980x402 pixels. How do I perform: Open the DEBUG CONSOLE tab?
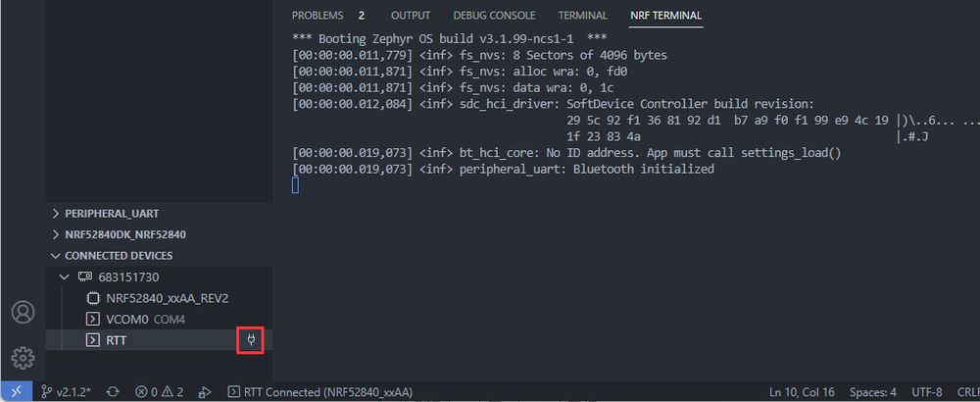pyautogui.click(x=494, y=16)
